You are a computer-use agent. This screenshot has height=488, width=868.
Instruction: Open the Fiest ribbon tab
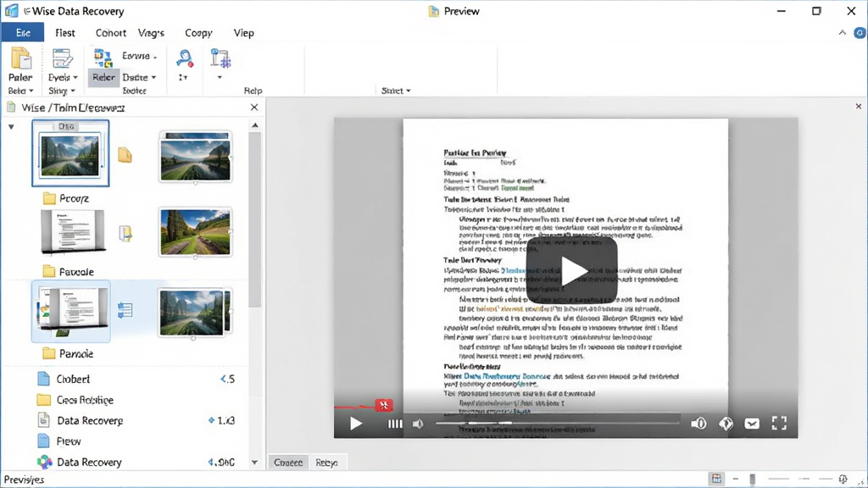point(64,33)
